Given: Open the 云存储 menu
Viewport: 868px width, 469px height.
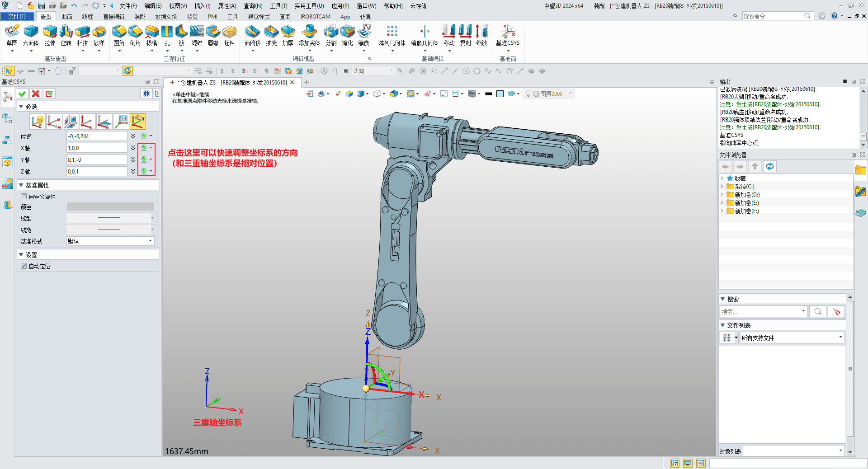Looking at the screenshot, I should pos(418,6).
